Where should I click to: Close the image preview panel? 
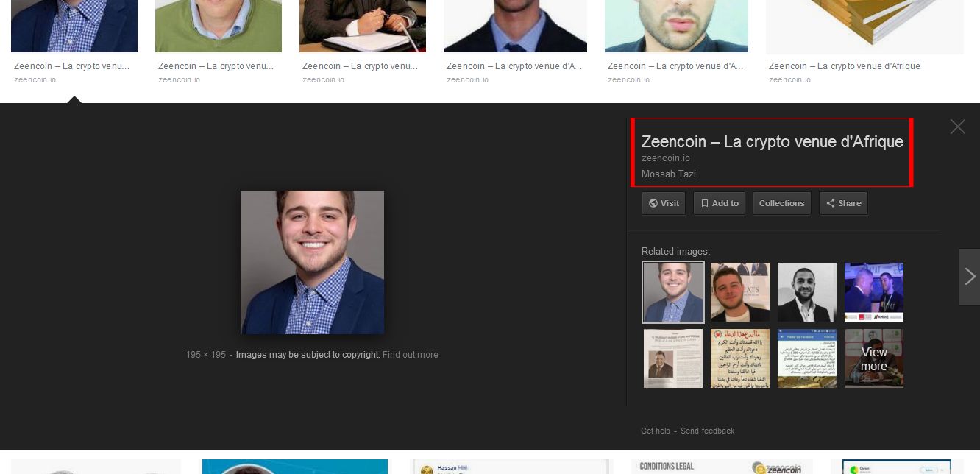[957, 127]
